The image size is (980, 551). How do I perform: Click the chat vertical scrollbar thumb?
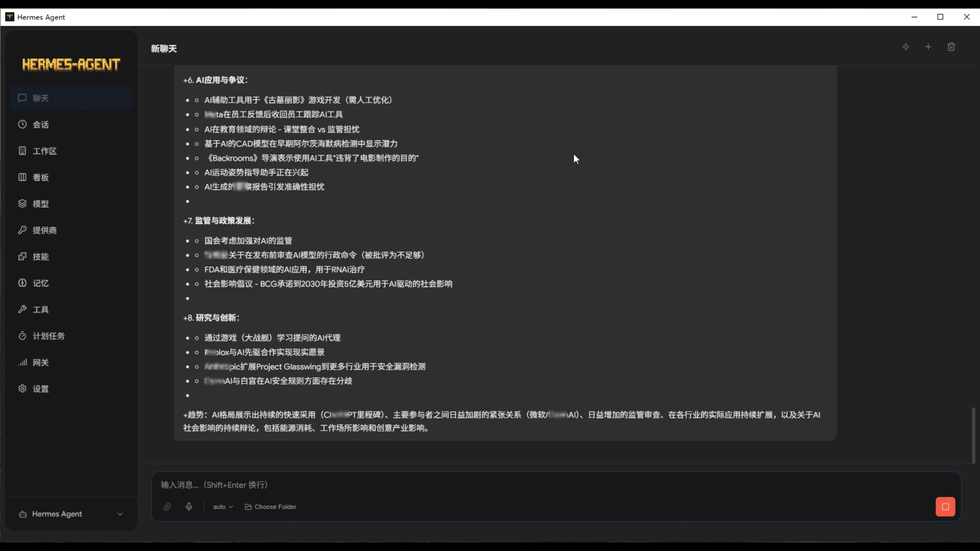[973, 435]
